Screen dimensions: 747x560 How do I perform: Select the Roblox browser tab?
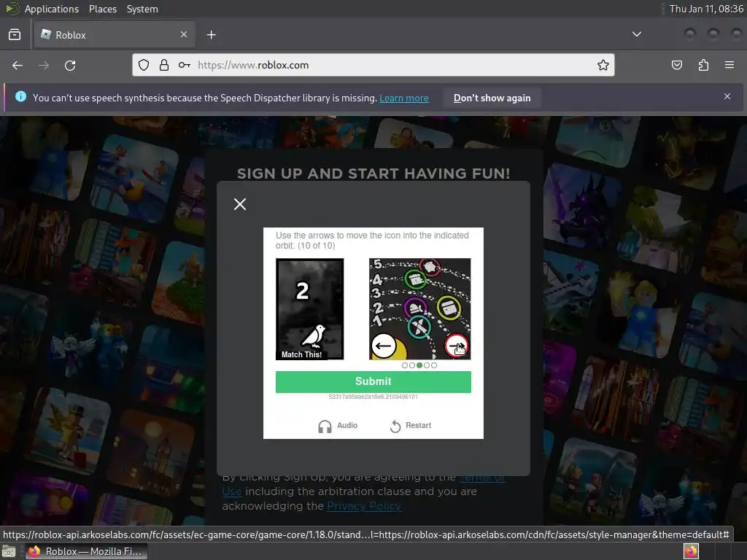(114, 35)
